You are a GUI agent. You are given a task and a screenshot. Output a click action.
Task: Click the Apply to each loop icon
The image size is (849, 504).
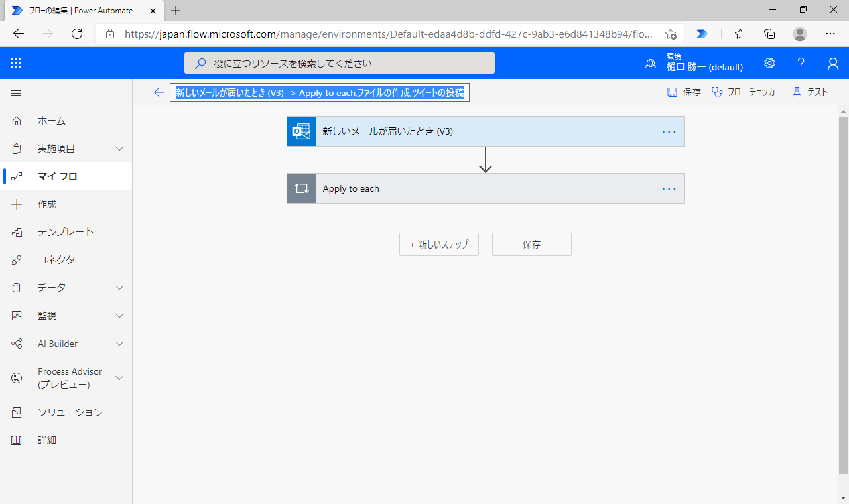302,188
